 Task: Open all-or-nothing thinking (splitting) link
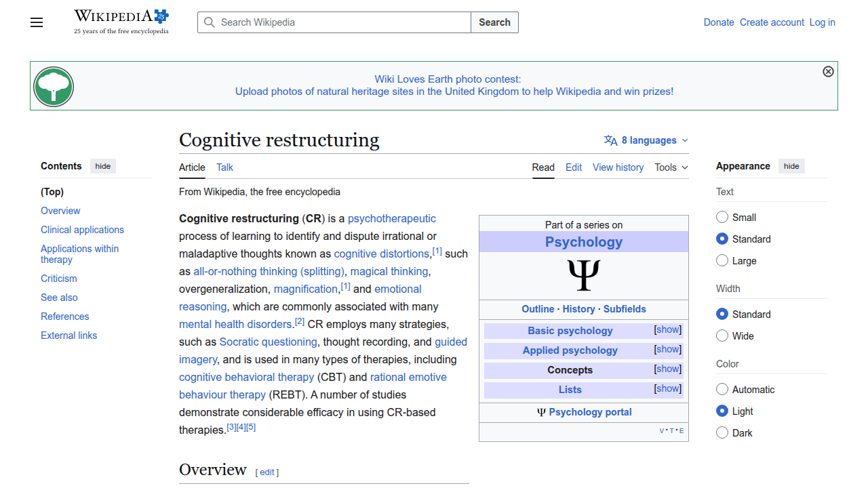(269, 271)
